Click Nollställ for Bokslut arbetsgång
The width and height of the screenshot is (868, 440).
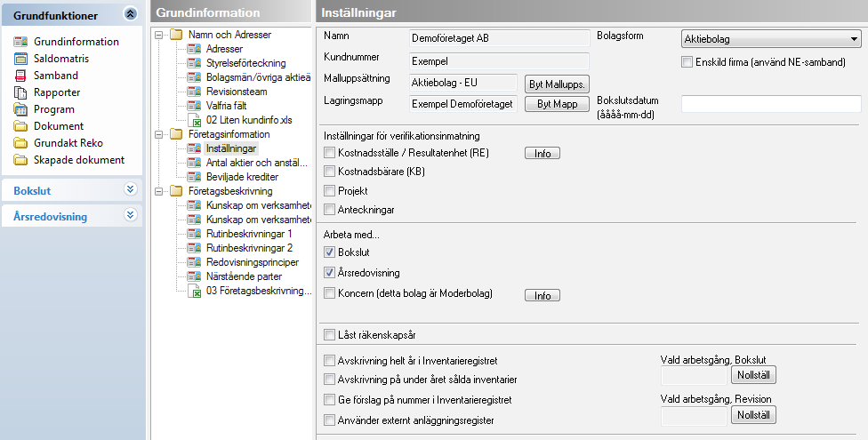pos(753,375)
